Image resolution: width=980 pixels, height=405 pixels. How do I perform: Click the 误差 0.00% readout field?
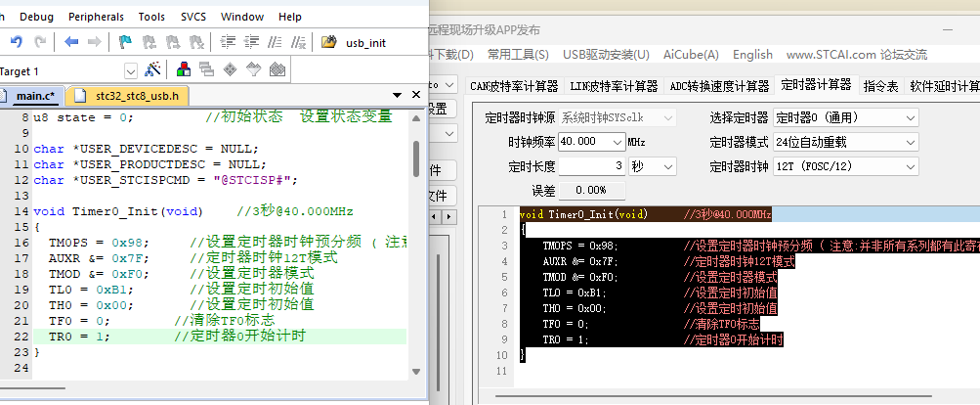[591, 191]
